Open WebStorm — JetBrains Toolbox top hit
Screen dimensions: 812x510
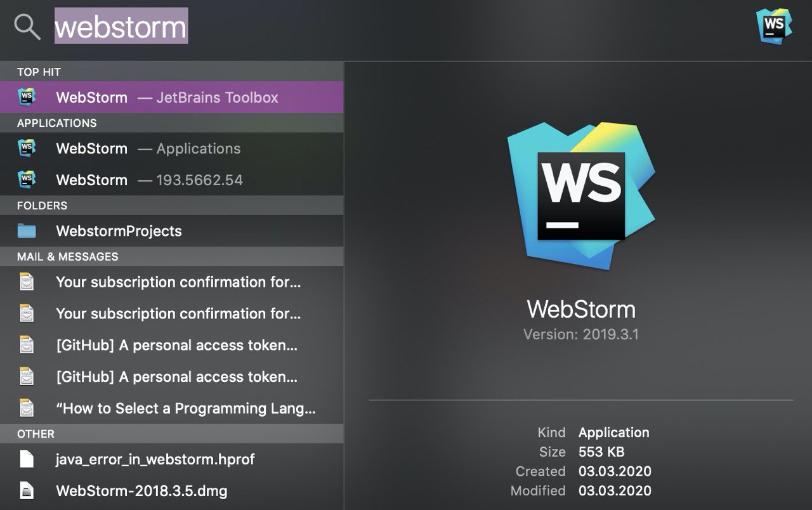[x=172, y=97]
